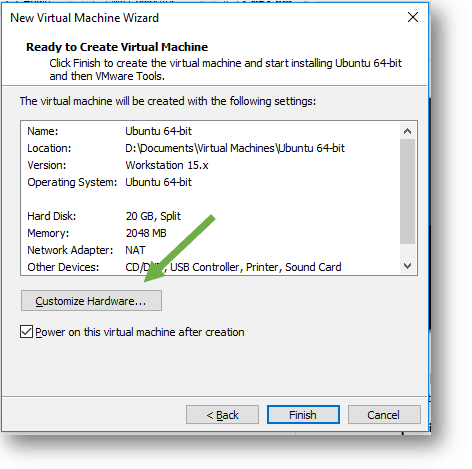472x469 pixels.
Task: Open the Customize Hardware dialog
Action: pos(91,301)
